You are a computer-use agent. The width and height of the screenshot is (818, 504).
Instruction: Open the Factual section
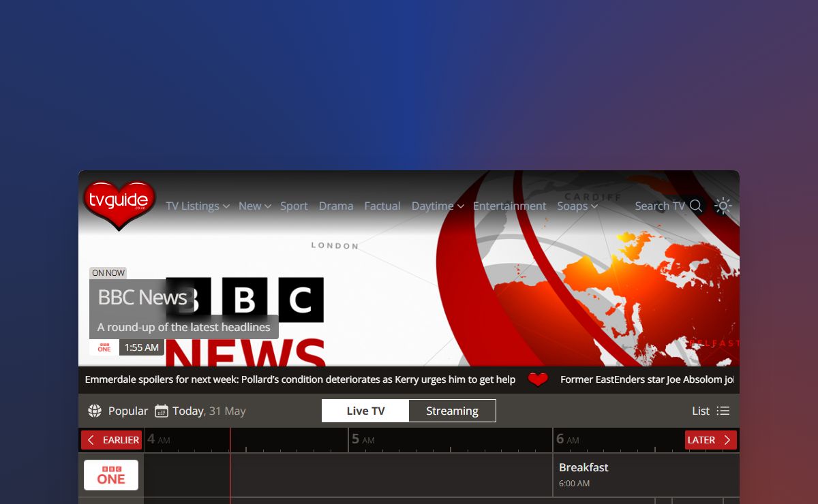point(382,206)
